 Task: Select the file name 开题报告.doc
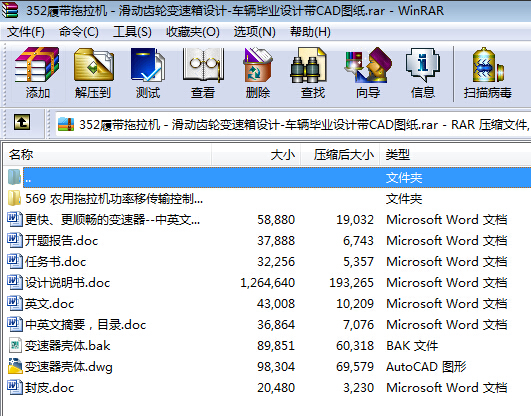61,241
